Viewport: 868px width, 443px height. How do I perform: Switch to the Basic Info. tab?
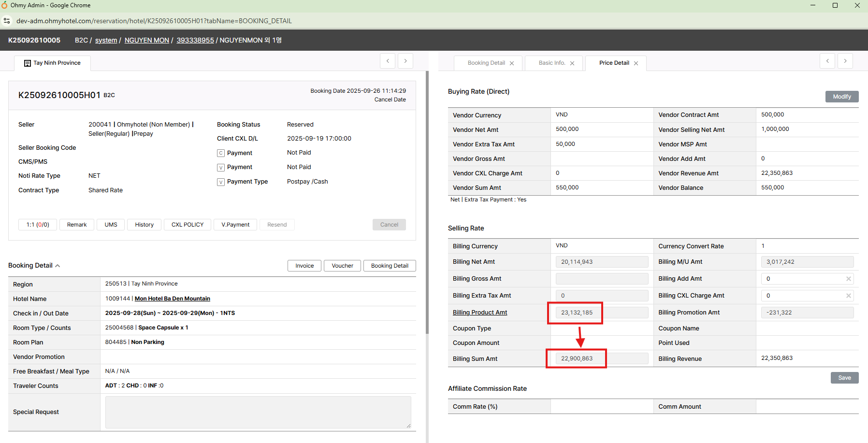551,63
